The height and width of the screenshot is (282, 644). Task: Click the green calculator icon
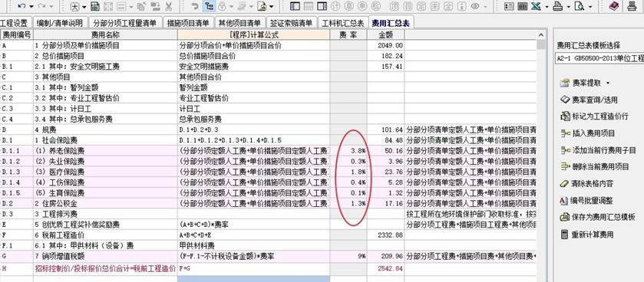(95, 6)
